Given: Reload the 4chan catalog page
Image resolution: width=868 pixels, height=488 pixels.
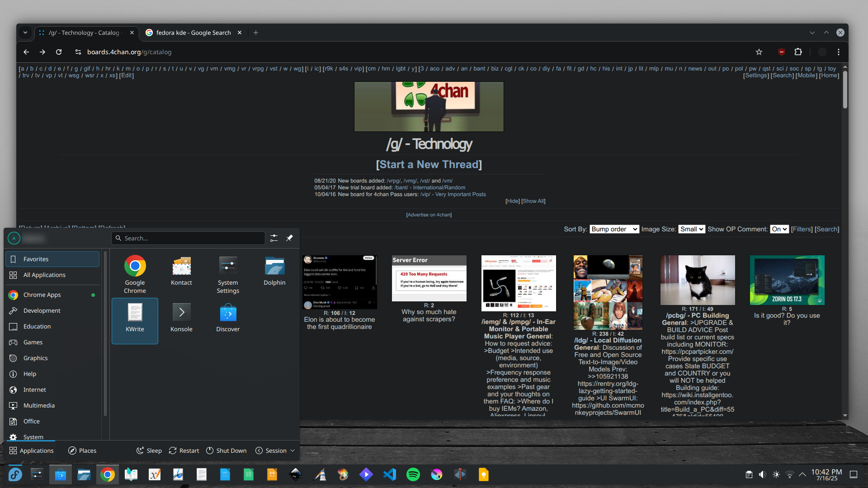Looking at the screenshot, I should [59, 52].
